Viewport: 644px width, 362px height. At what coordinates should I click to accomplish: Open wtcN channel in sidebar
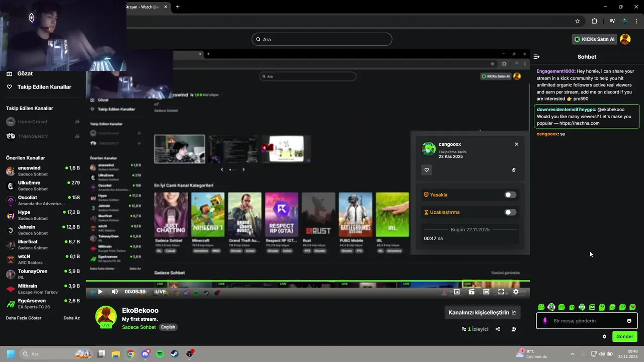coord(43,259)
